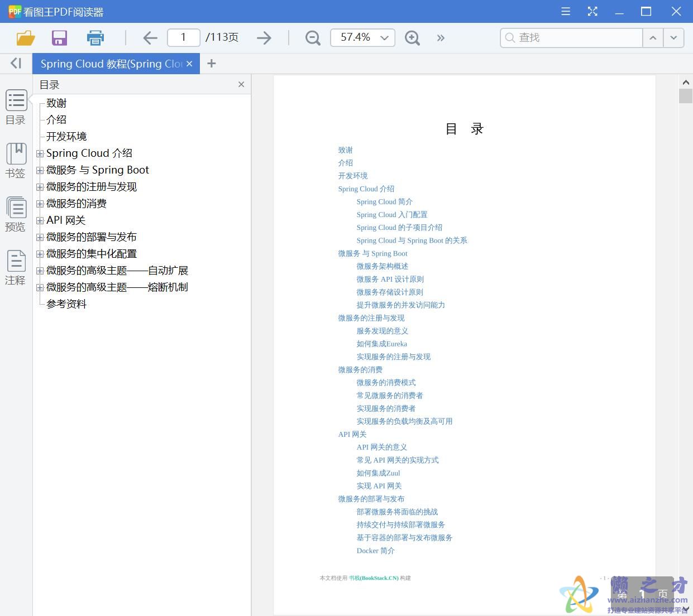Open 如何集成Eureka link
Viewport: 693px width, 616px height.
[381, 344]
